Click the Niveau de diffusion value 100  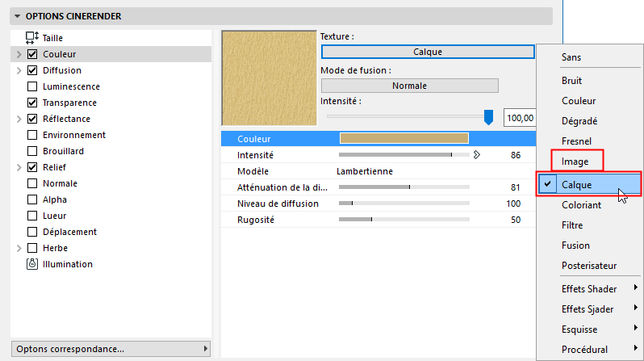point(513,204)
